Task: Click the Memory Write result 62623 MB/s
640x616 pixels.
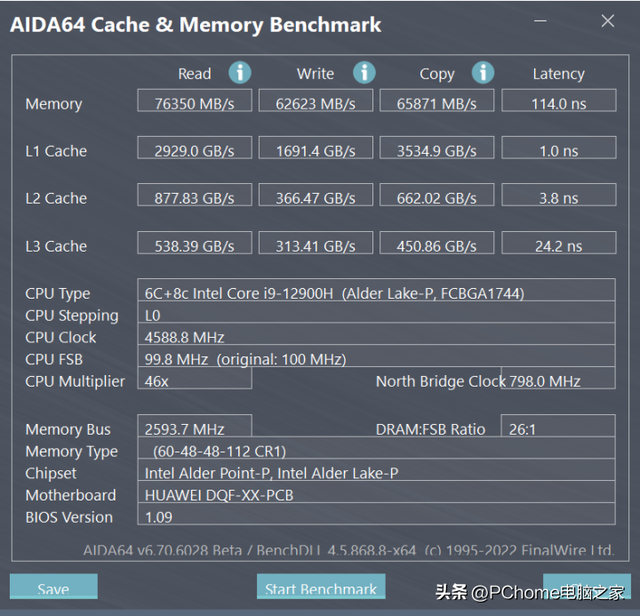Action: tap(317, 103)
